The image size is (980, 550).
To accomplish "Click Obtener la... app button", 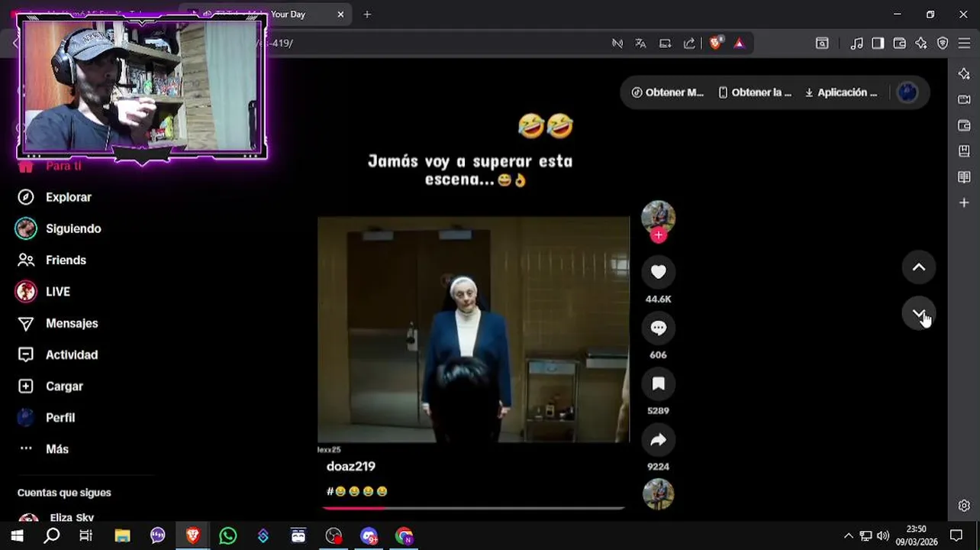I will 755,92.
